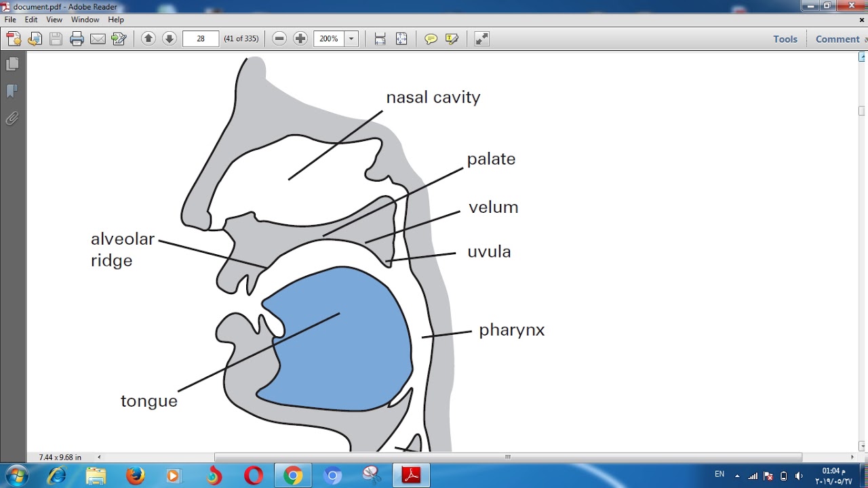Click the 'velum' label
Viewport: 868px width, 488px height.
[493, 207]
